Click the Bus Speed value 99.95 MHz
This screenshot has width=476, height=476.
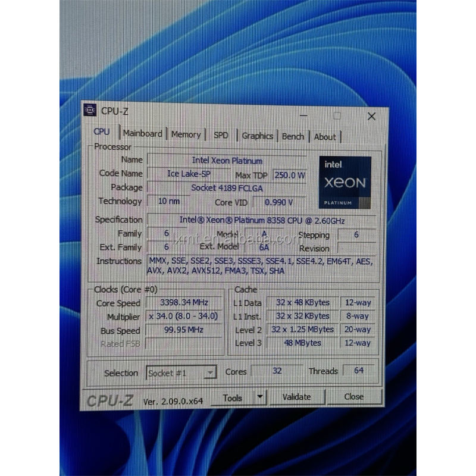point(183,330)
